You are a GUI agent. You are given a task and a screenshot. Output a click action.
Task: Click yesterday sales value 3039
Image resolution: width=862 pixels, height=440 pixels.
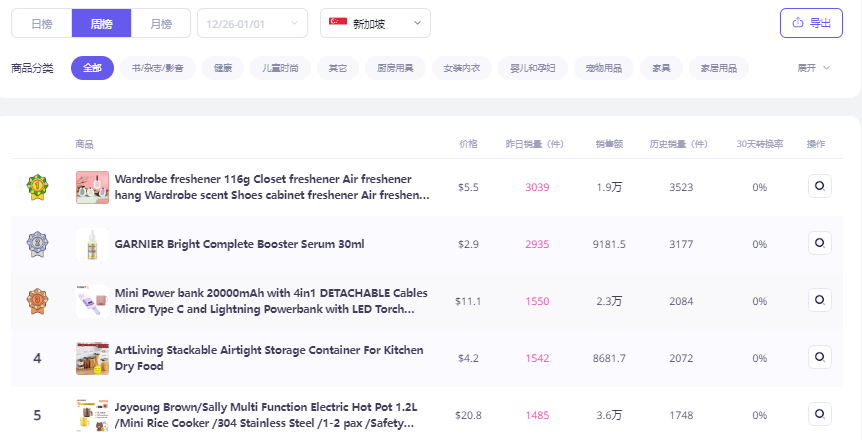(x=537, y=187)
